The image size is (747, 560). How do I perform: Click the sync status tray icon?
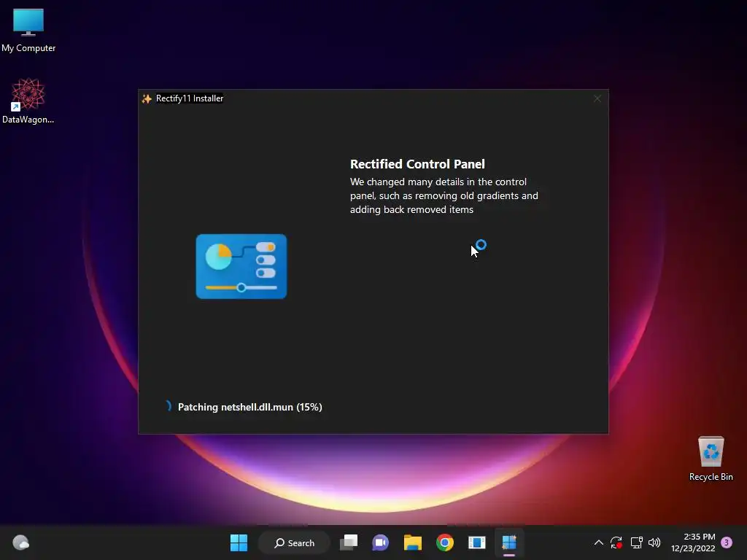(x=616, y=542)
